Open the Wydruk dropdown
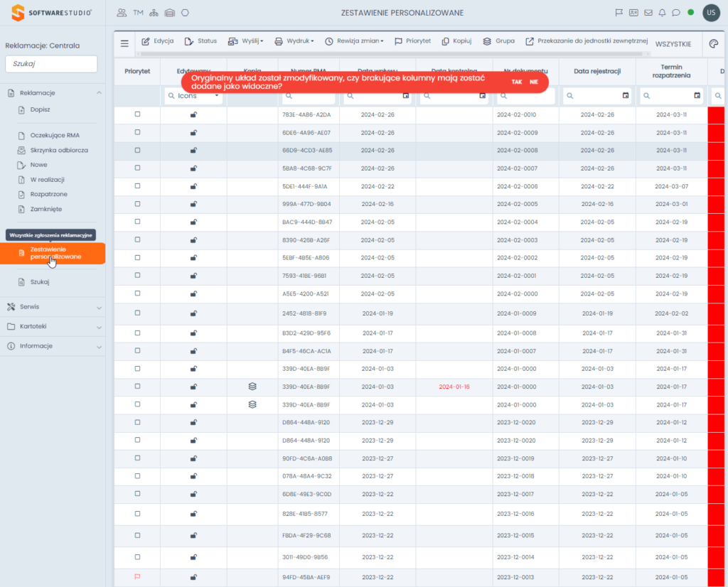The image size is (728, 587). (294, 41)
